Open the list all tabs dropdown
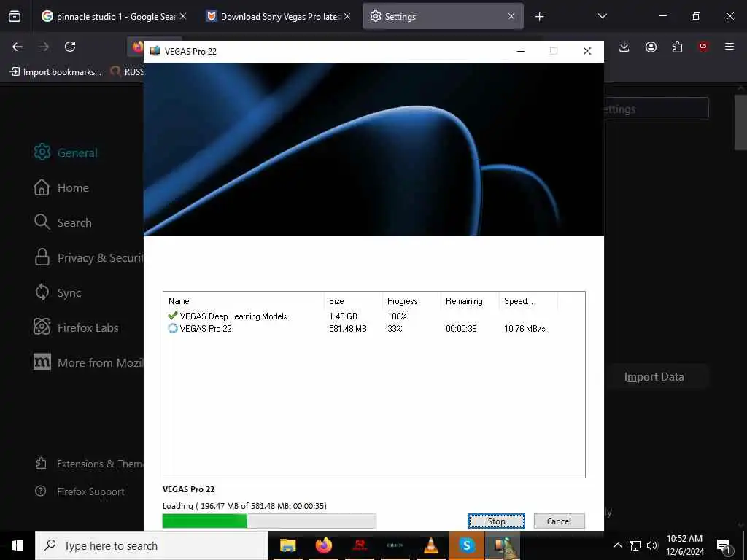 pos(602,16)
